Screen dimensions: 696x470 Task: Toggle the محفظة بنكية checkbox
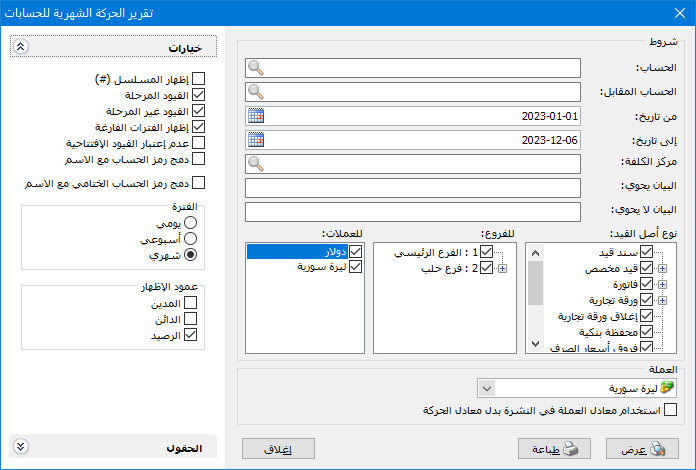pyautogui.click(x=646, y=332)
